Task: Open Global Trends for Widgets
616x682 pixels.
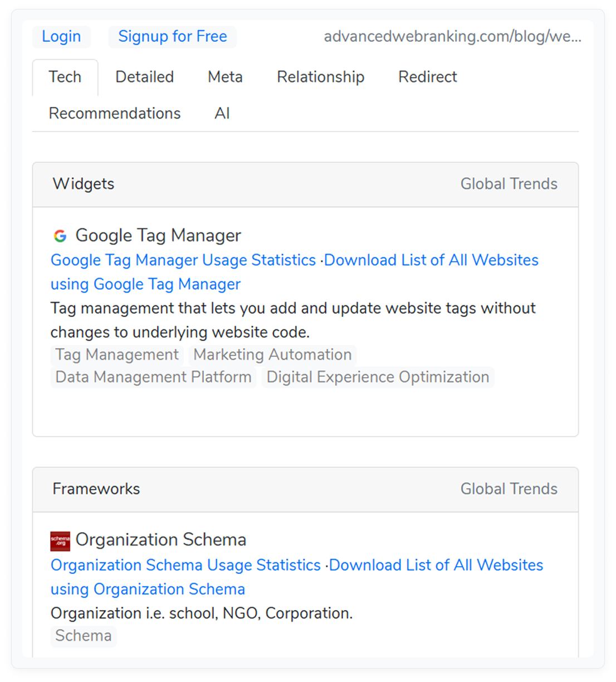Action: click(x=509, y=184)
